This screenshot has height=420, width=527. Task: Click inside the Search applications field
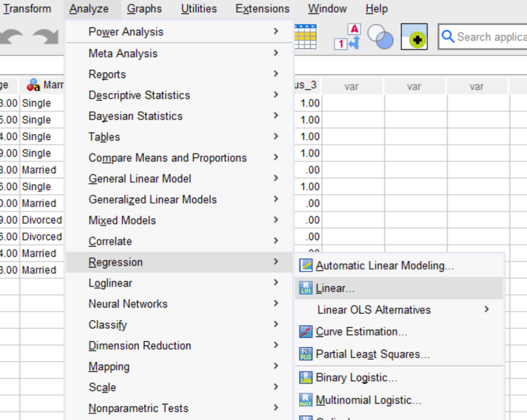click(487, 36)
